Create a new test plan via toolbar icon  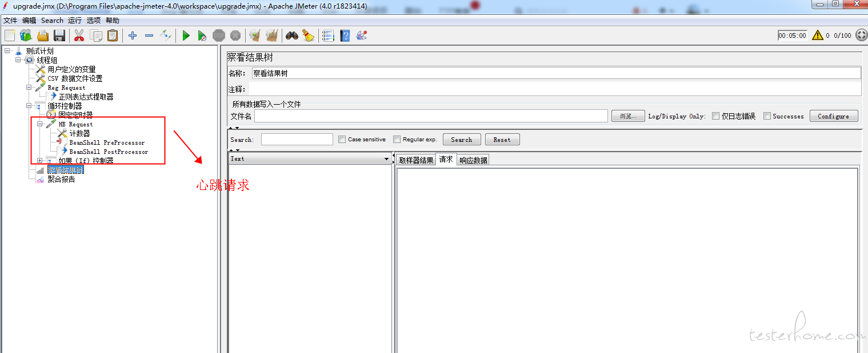click(x=9, y=35)
